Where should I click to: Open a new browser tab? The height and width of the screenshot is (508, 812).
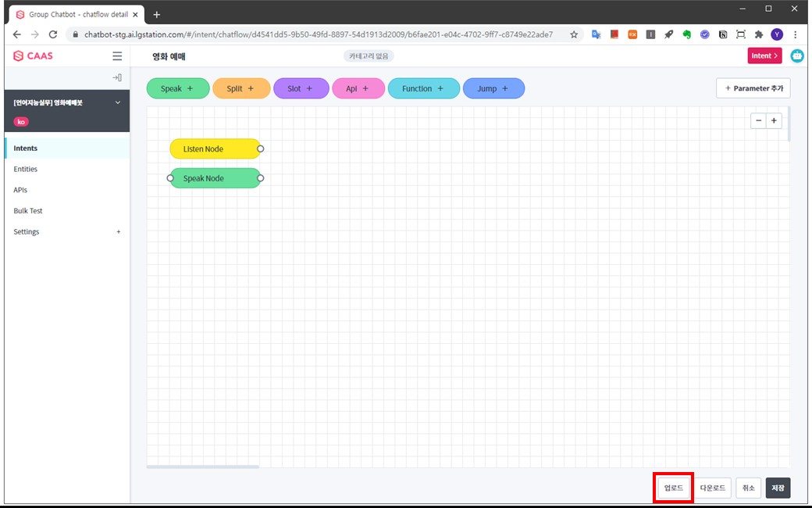pos(157,15)
